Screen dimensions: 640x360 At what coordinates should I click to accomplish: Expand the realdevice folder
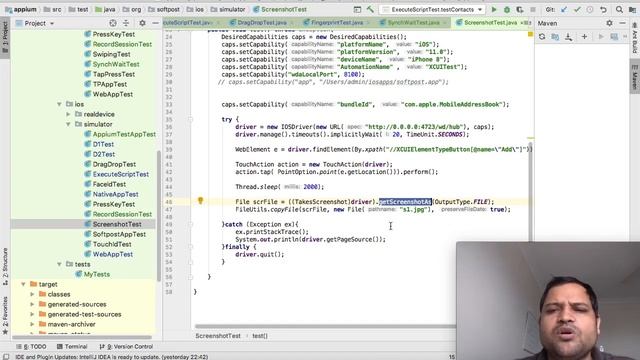click(69, 114)
